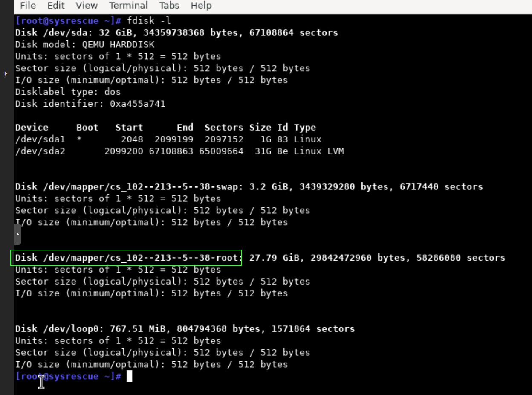Image resolution: width=532 pixels, height=395 pixels.
Task: Click the terminal cursor block at the prompt
Action: click(x=130, y=376)
